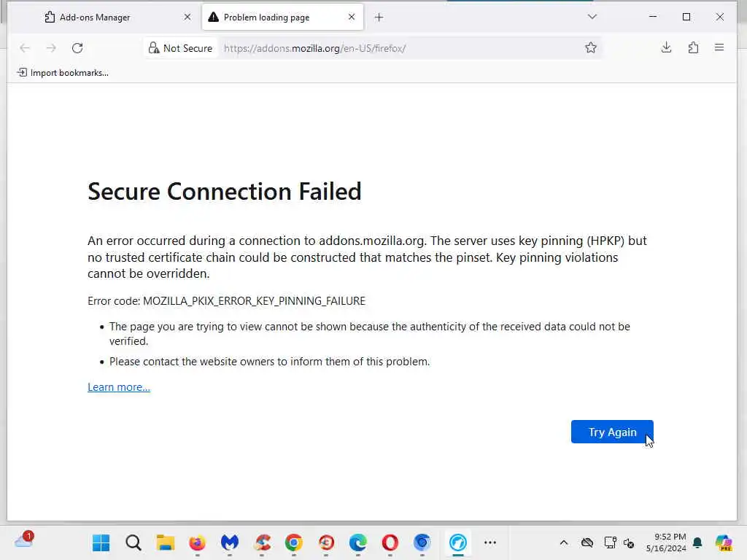Click the Not Secure lock icon
Image resolution: width=747 pixels, height=560 pixels.
pyautogui.click(x=154, y=48)
